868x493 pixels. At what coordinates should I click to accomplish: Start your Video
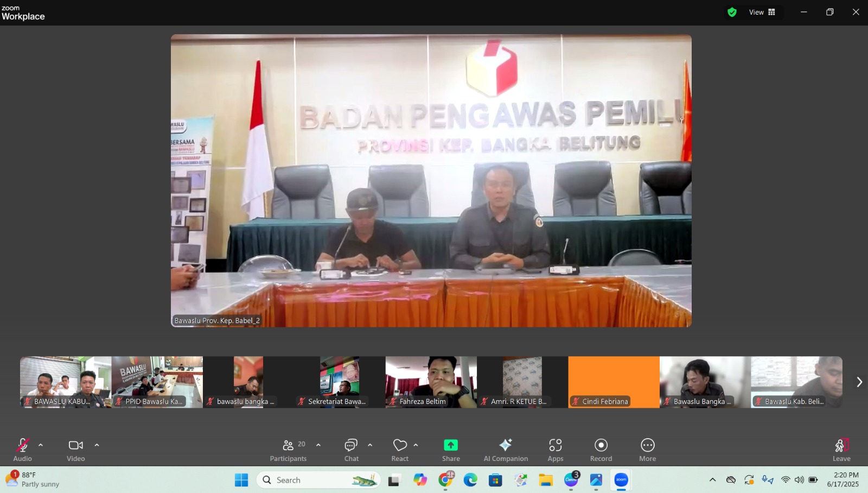(75, 445)
